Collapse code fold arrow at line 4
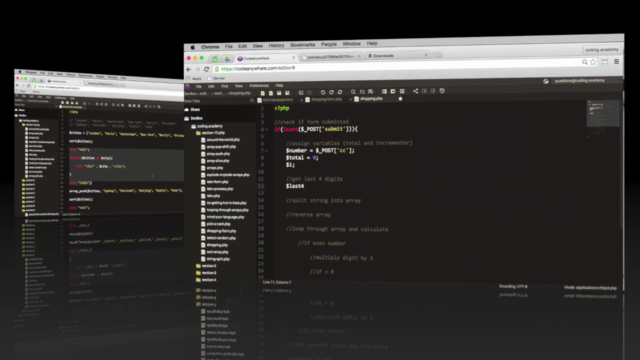Viewport: 640px width, 360px height. click(267, 129)
